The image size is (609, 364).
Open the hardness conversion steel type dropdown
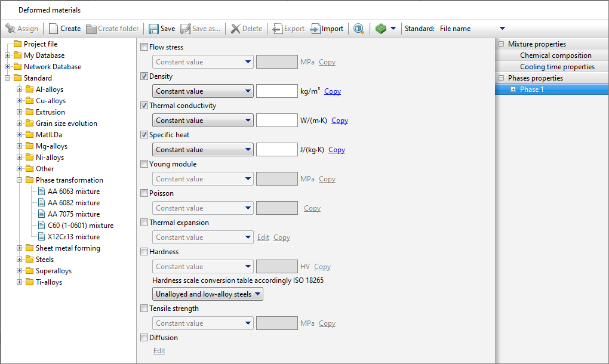pyautogui.click(x=208, y=294)
